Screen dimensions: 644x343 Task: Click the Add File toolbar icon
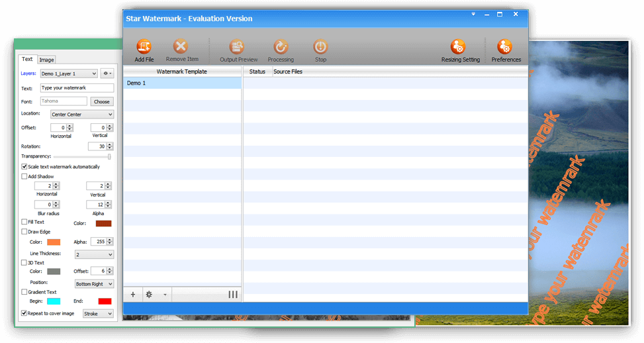(144, 46)
